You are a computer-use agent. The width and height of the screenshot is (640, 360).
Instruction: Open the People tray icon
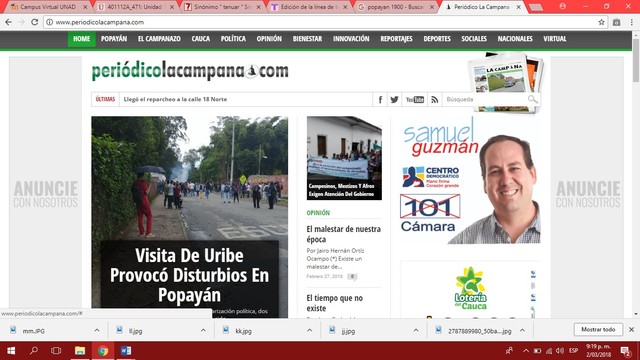tap(509, 351)
